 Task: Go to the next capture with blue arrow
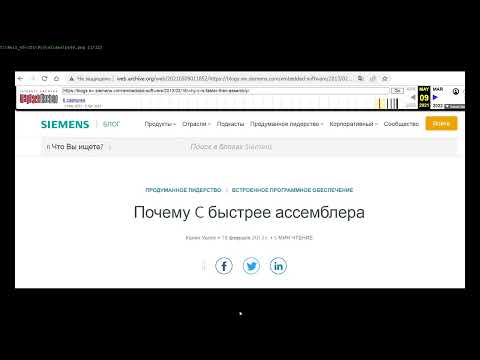[435, 97]
